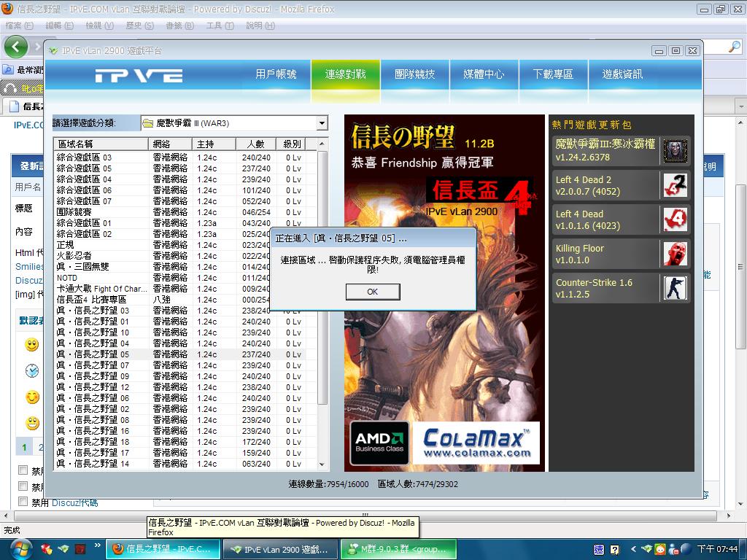Click the Left 4 Dead 2 update icon
This screenshot has height=560, width=747.
pyautogui.click(x=675, y=185)
